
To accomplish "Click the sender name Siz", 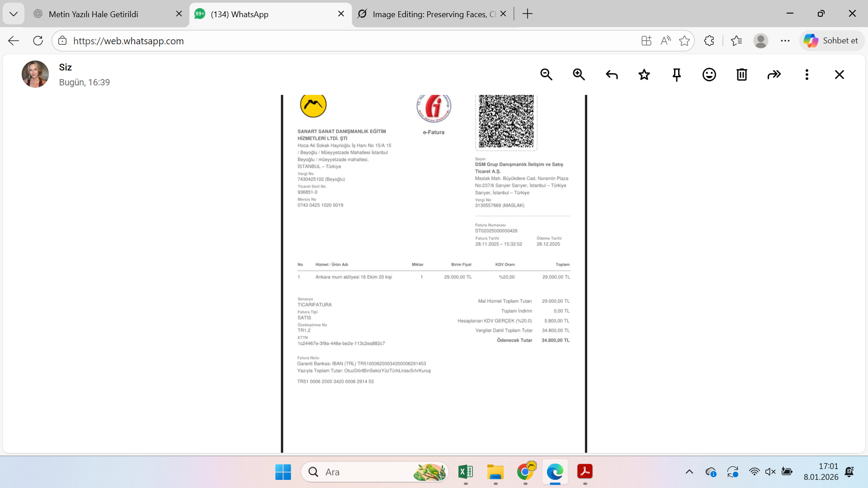I will click(66, 67).
